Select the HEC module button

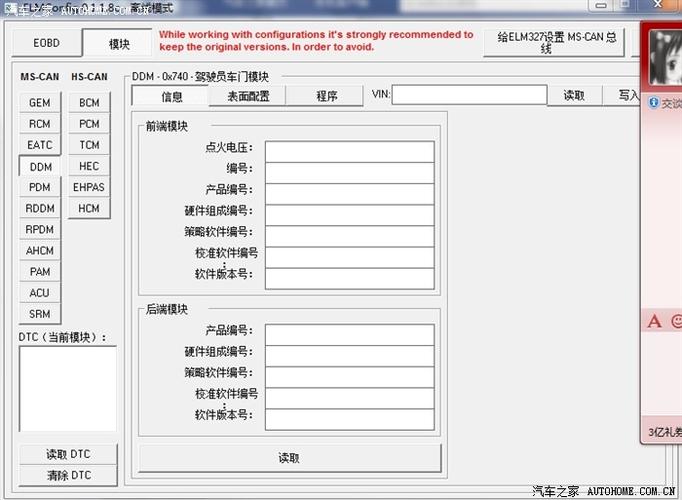[x=89, y=166]
